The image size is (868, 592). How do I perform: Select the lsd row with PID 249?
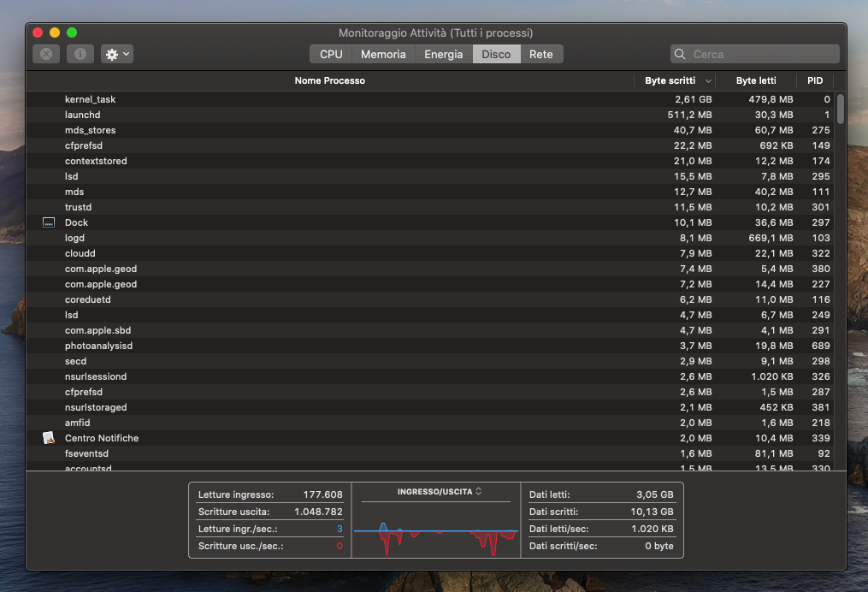click(x=429, y=315)
